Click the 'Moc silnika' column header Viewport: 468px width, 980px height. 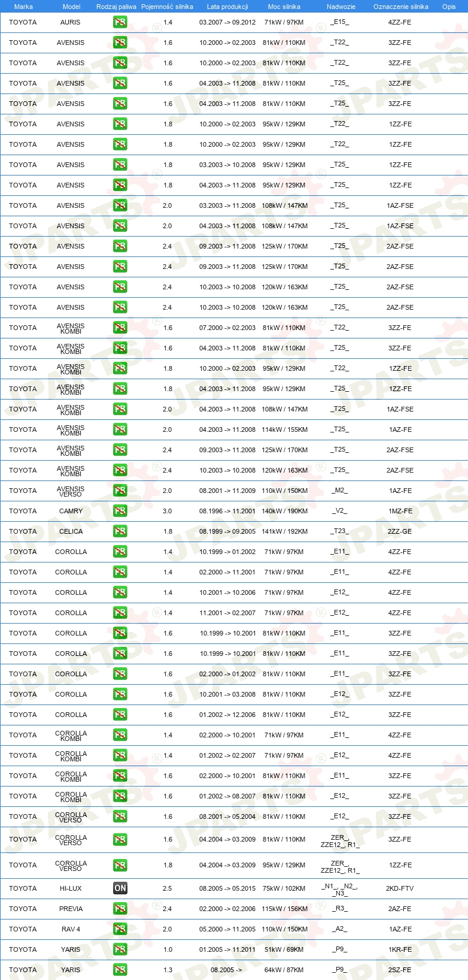(x=284, y=7)
